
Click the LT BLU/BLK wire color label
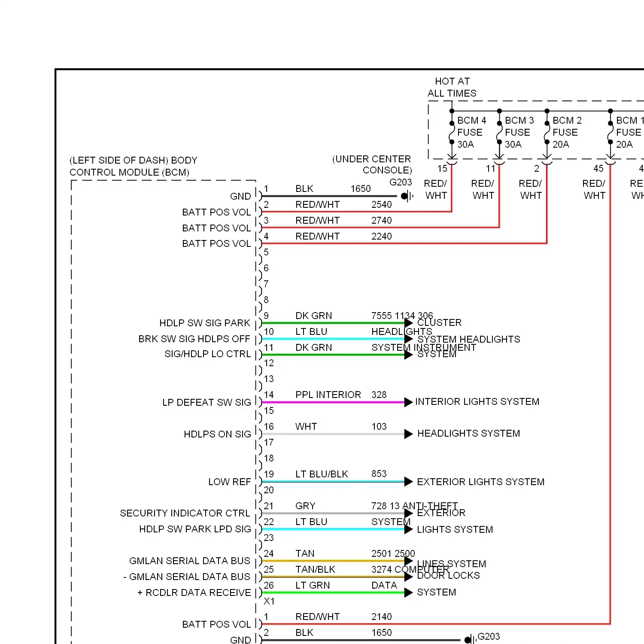[x=322, y=474]
